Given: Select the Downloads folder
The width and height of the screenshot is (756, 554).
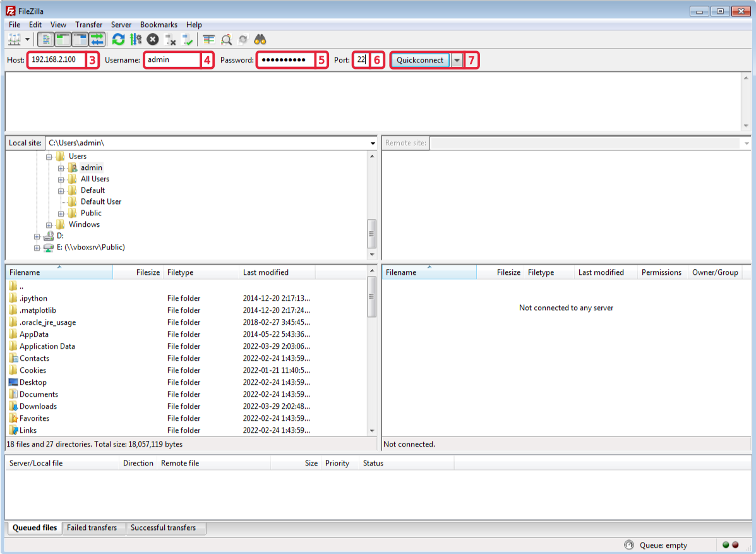Looking at the screenshot, I should tap(38, 406).
